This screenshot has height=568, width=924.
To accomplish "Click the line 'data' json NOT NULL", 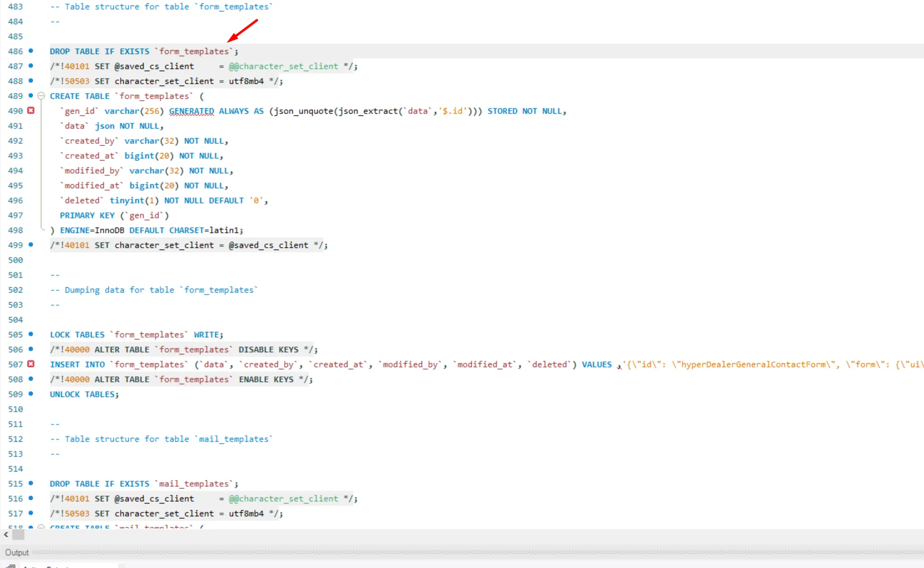I will pyautogui.click(x=112, y=126).
